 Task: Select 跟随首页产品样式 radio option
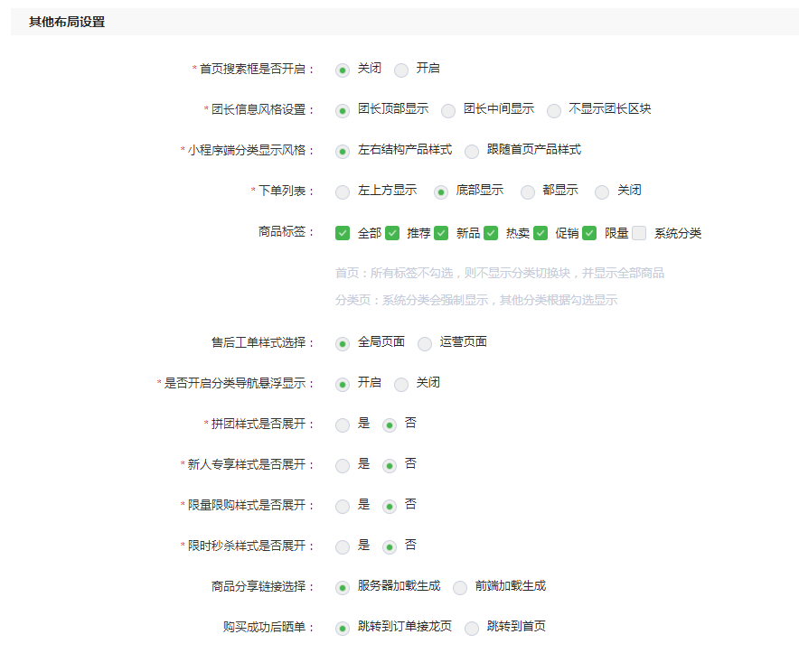click(x=471, y=151)
